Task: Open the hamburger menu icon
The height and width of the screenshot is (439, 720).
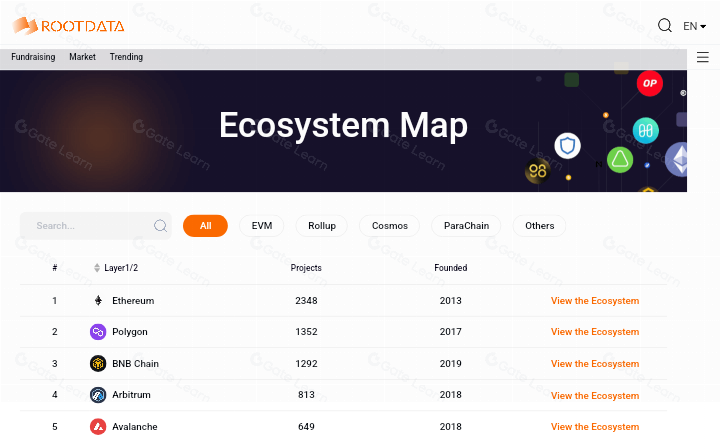Action: pyautogui.click(x=703, y=57)
